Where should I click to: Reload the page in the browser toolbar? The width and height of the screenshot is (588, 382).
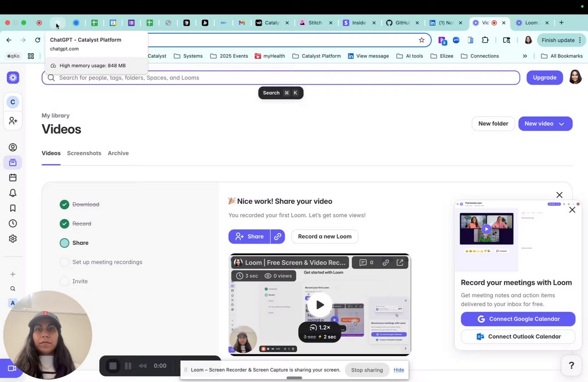[38, 40]
